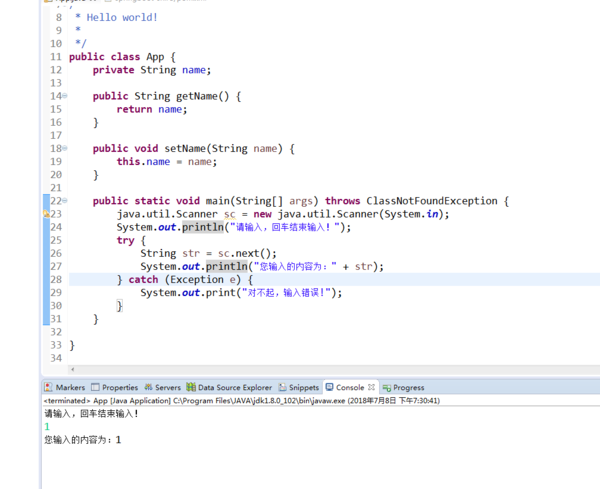Click console prompt '请输入, 回车结束输入!'
Image resolution: width=600 pixels, height=489 pixels.
coord(91,414)
